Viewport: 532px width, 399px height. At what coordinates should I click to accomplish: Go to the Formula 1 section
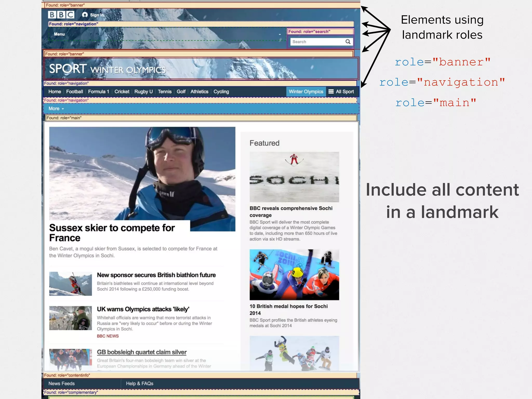point(98,91)
